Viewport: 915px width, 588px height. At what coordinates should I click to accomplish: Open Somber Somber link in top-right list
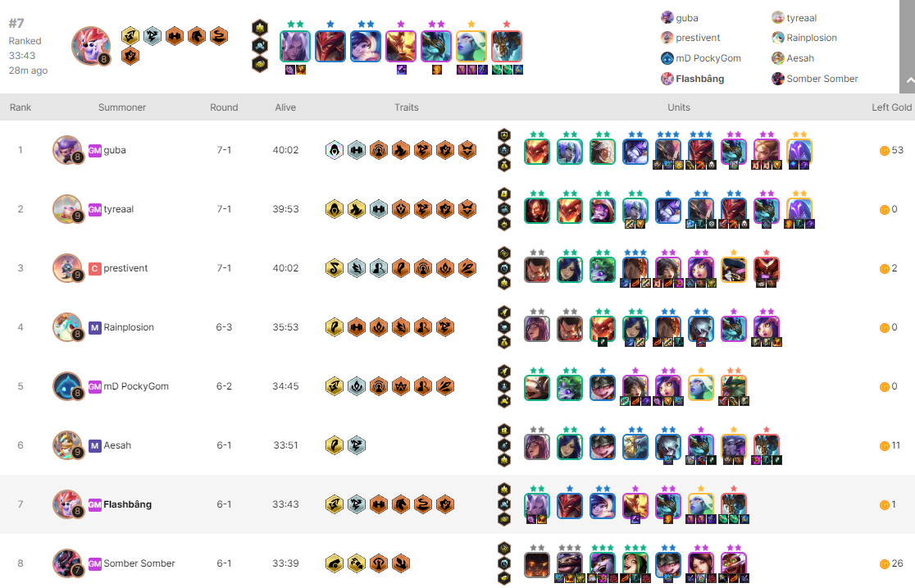[x=822, y=79]
